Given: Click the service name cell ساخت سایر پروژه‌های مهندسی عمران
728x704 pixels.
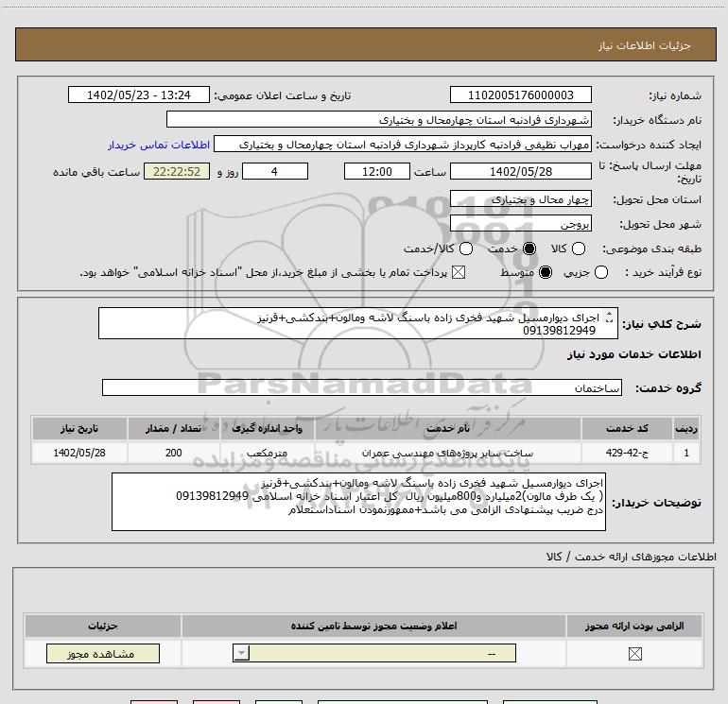Looking at the screenshot, I should click(447, 453).
